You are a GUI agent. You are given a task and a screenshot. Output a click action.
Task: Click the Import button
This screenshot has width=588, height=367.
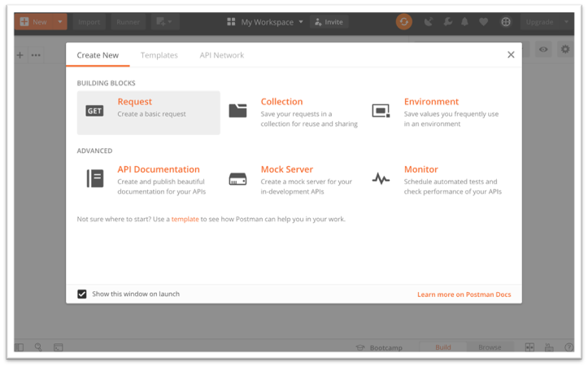tap(89, 22)
